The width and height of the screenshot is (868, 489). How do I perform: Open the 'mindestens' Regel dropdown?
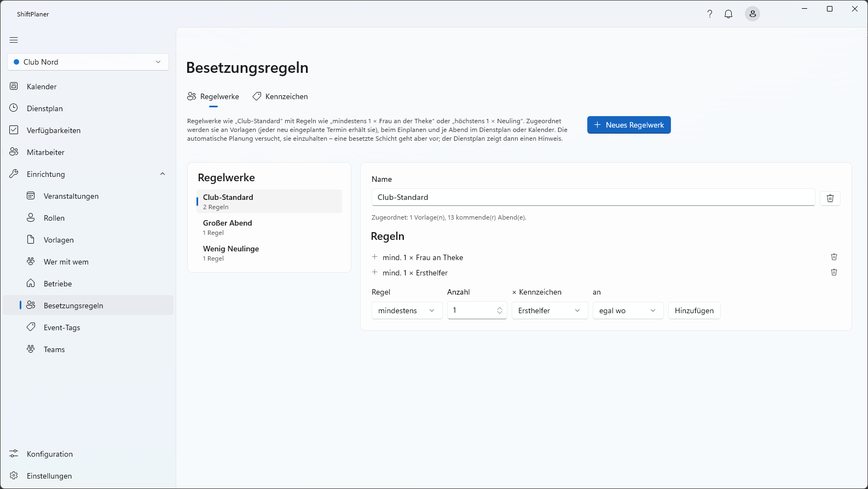point(407,310)
